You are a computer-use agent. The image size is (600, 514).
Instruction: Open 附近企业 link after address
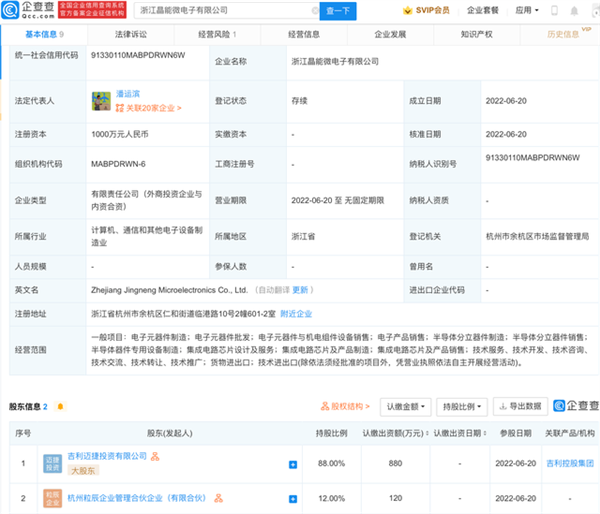(296, 314)
